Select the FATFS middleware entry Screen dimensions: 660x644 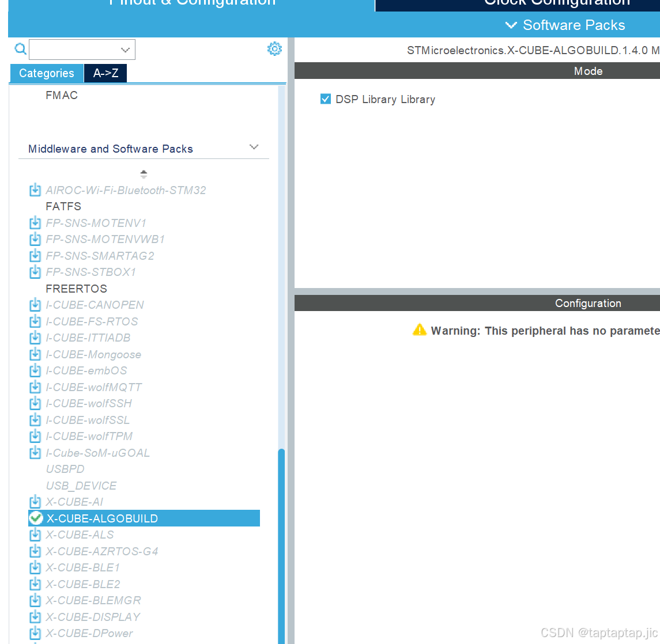[63, 206]
